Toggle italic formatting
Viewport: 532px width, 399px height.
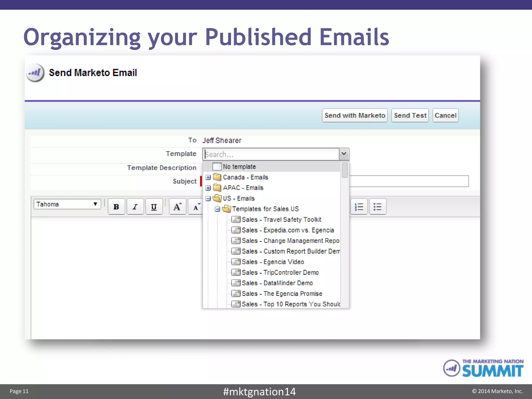pos(135,207)
